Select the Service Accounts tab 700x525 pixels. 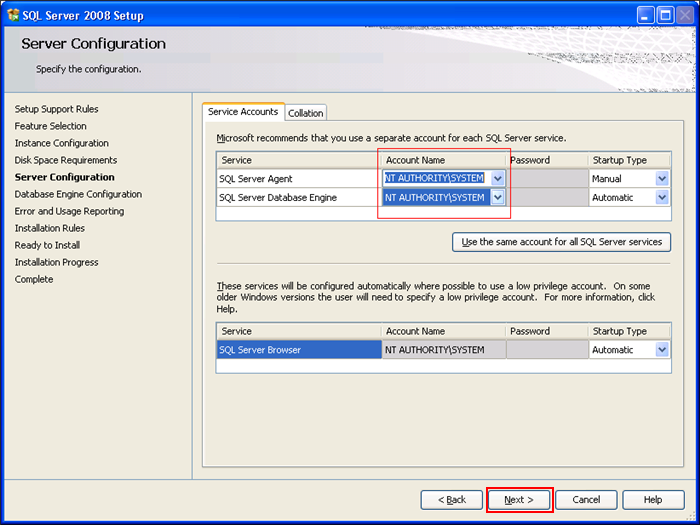243,112
